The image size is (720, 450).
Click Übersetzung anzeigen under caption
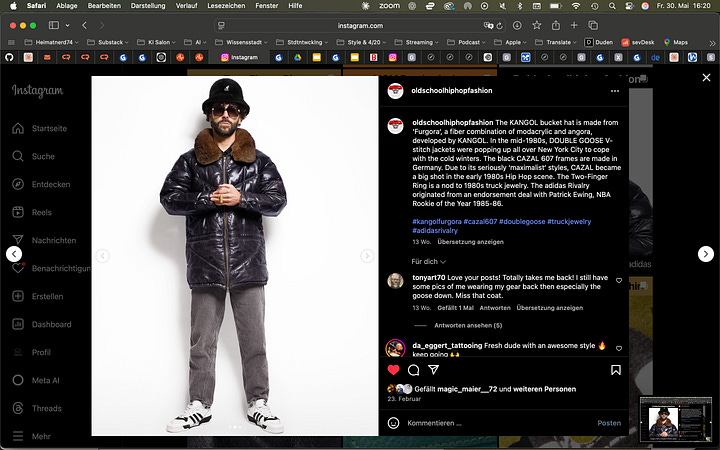click(470, 242)
